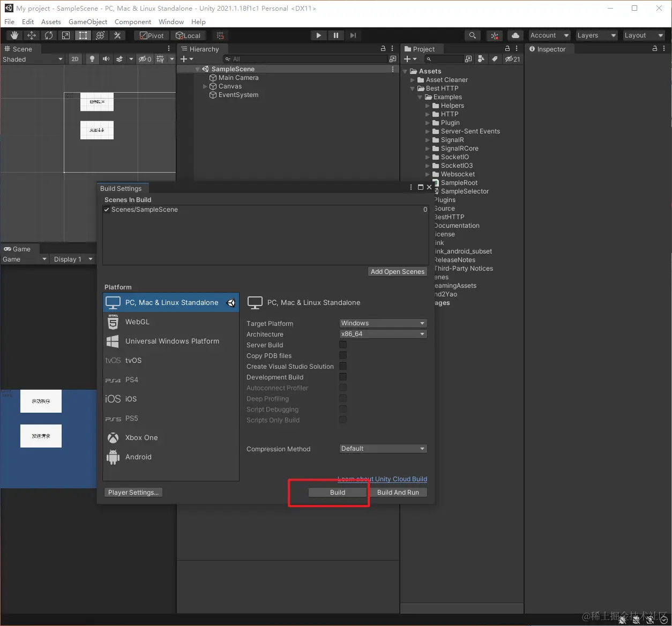Search by label icon in Project
672x626 pixels.
click(495, 59)
